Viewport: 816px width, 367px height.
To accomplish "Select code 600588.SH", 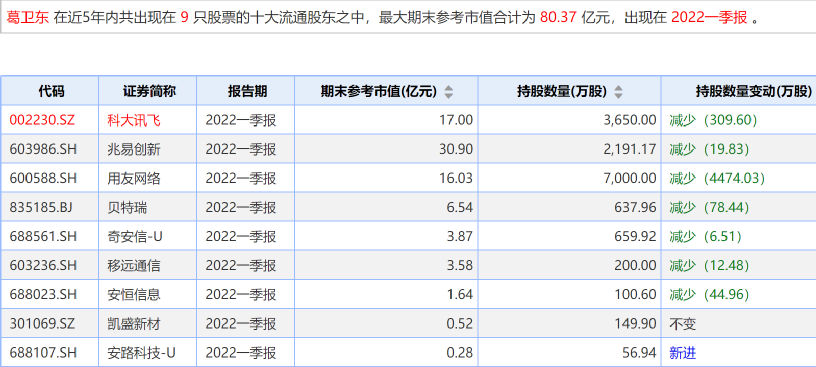I will (43, 179).
